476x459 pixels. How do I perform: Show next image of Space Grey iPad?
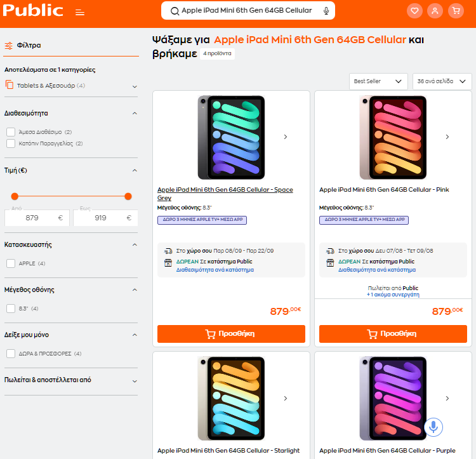pyautogui.click(x=286, y=137)
